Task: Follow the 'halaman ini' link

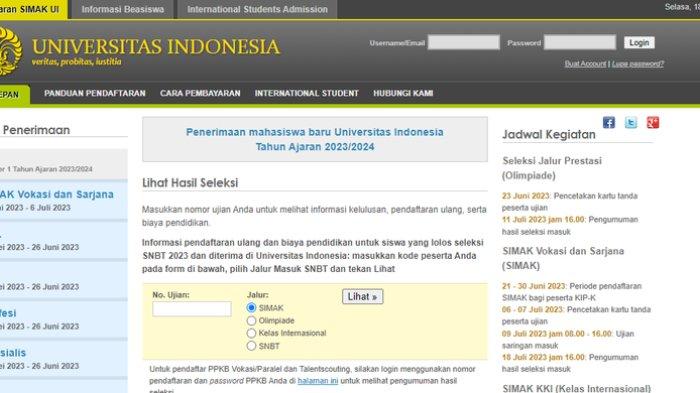Action: click(318, 381)
